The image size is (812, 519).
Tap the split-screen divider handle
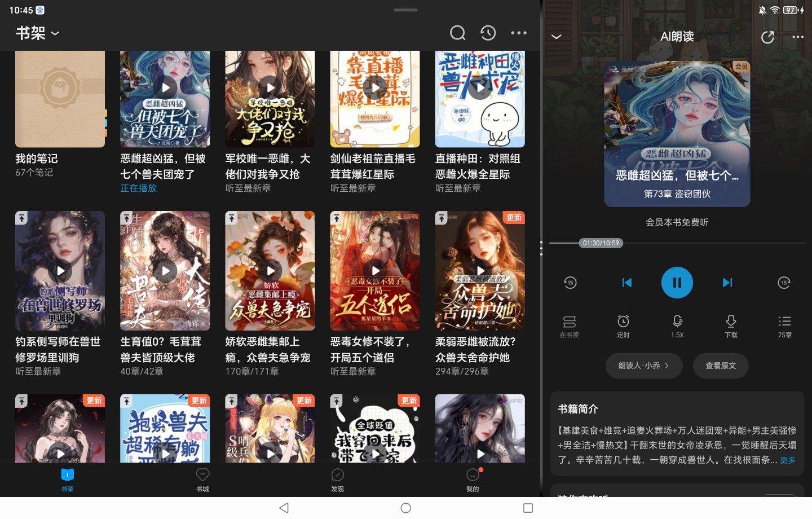pos(541,248)
